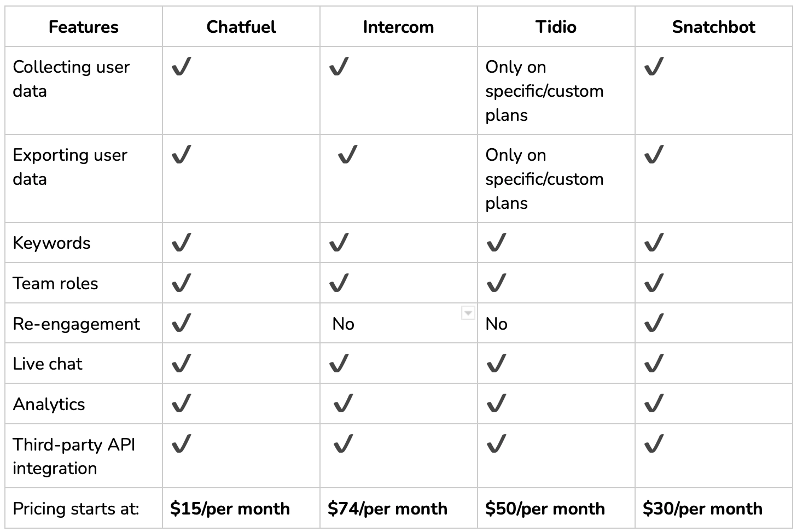
Task: Click Intercom's Keywords checkmark
Action: (x=339, y=242)
